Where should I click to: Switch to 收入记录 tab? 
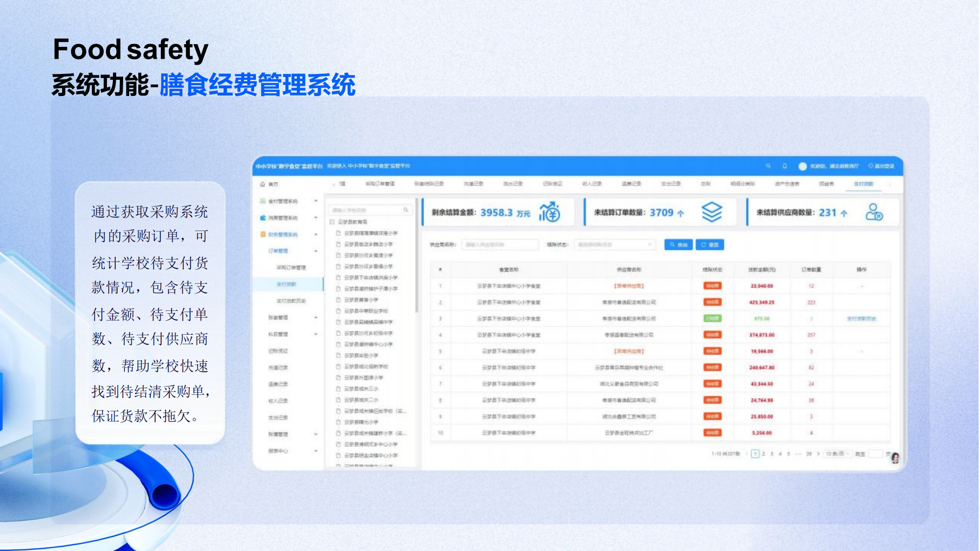click(592, 184)
